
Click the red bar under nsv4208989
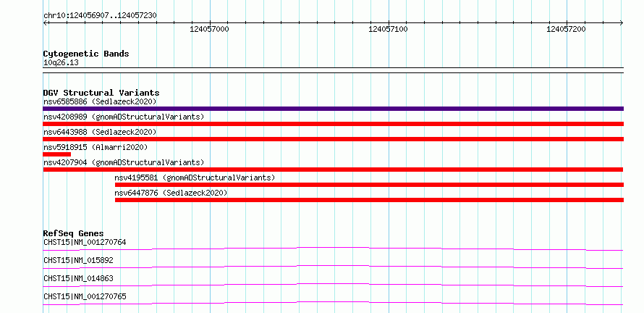[333, 124]
